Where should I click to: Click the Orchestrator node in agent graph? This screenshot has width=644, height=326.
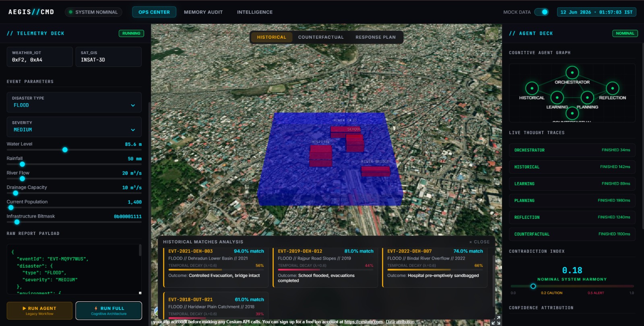tap(572, 73)
